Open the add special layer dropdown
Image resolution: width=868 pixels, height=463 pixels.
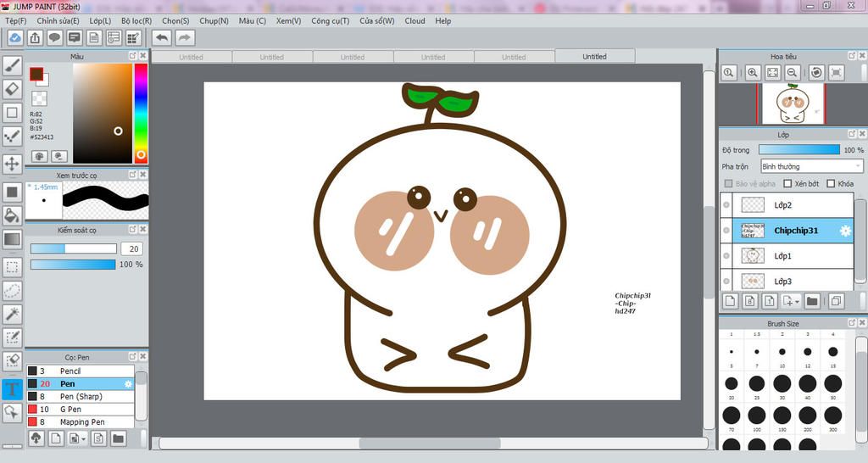(x=791, y=301)
